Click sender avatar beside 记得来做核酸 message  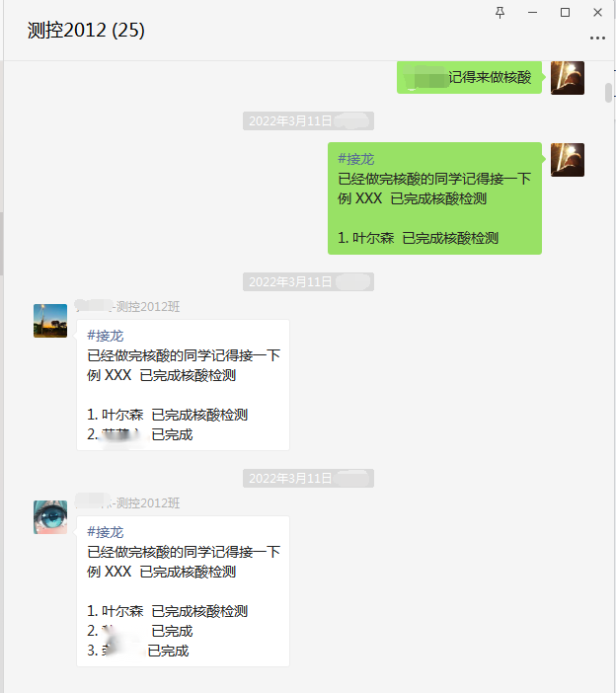pyautogui.click(x=568, y=78)
